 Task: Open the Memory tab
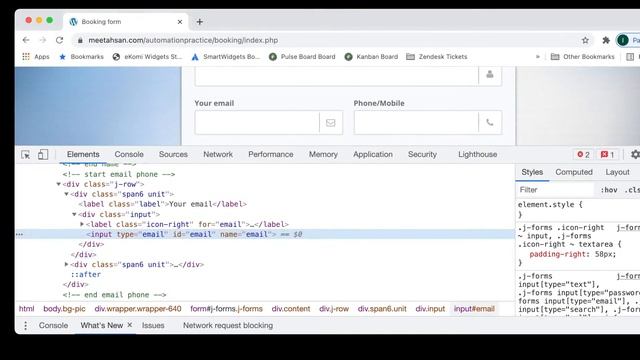(323, 154)
